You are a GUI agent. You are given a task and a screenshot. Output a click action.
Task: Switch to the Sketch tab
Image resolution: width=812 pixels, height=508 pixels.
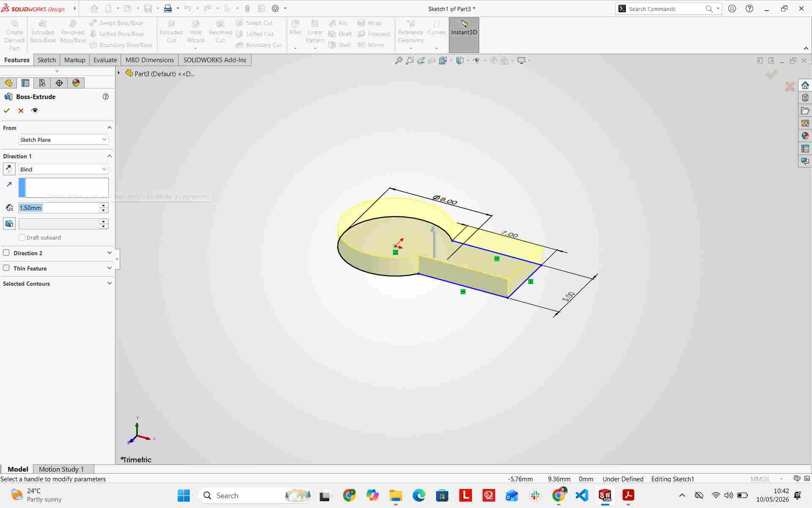(x=47, y=60)
